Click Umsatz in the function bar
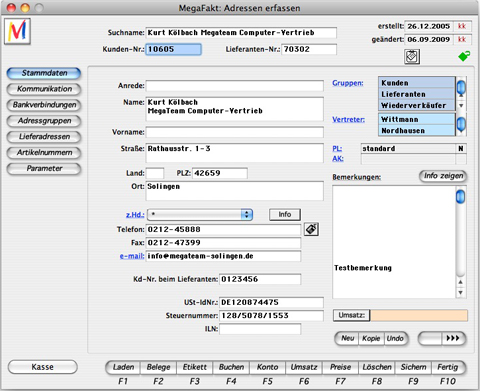Image resolution: width=480 pixels, height=391 pixels. [304, 367]
